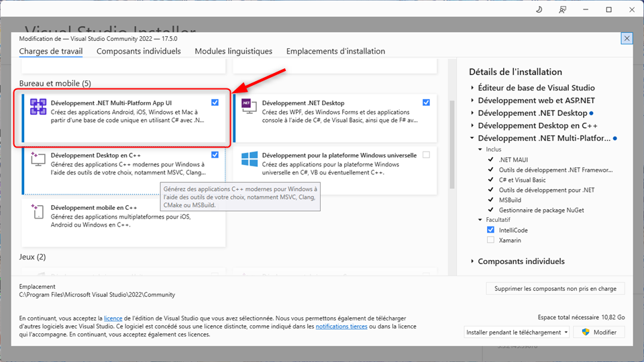Open the feedback icon in title bar
The width and height of the screenshot is (644, 362).
pyautogui.click(x=562, y=9)
